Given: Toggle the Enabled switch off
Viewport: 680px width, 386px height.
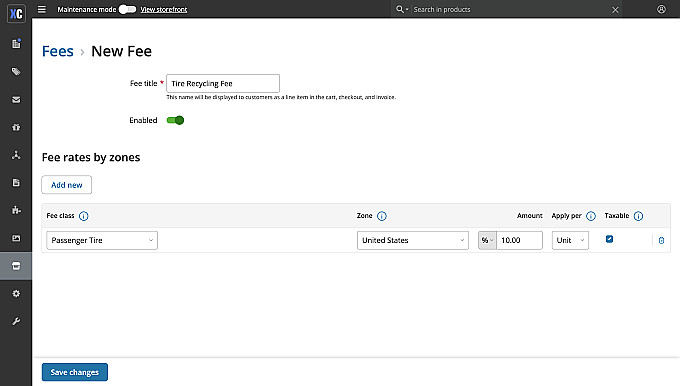Looking at the screenshot, I should [175, 120].
